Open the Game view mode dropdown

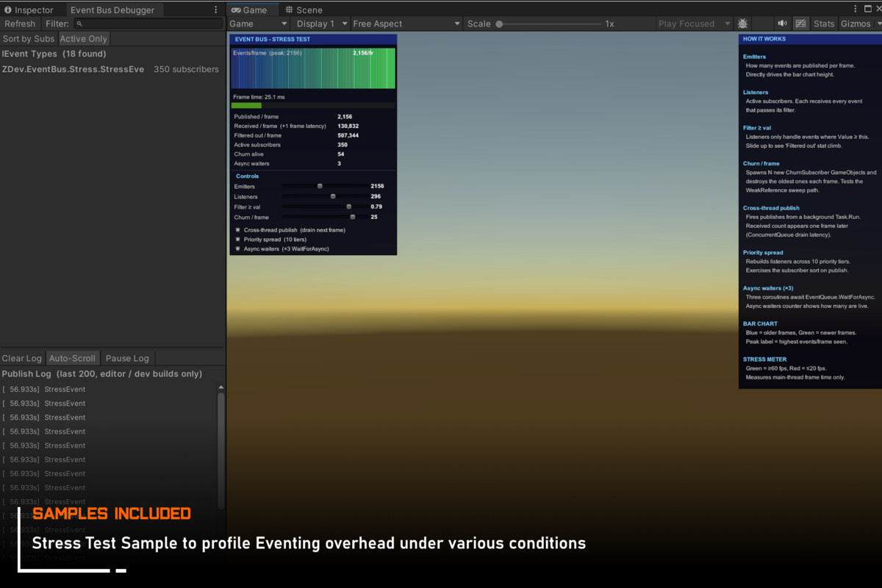[259, 24]
